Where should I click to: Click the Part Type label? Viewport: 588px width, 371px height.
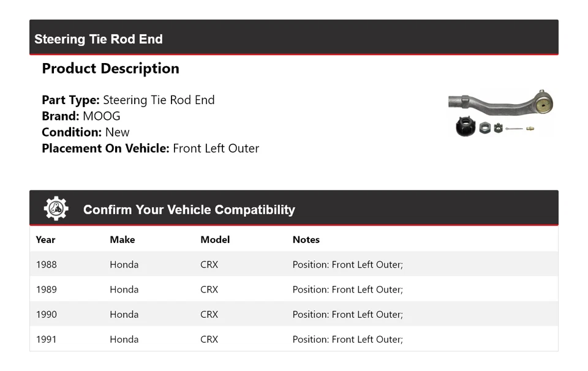coord(70,100)
